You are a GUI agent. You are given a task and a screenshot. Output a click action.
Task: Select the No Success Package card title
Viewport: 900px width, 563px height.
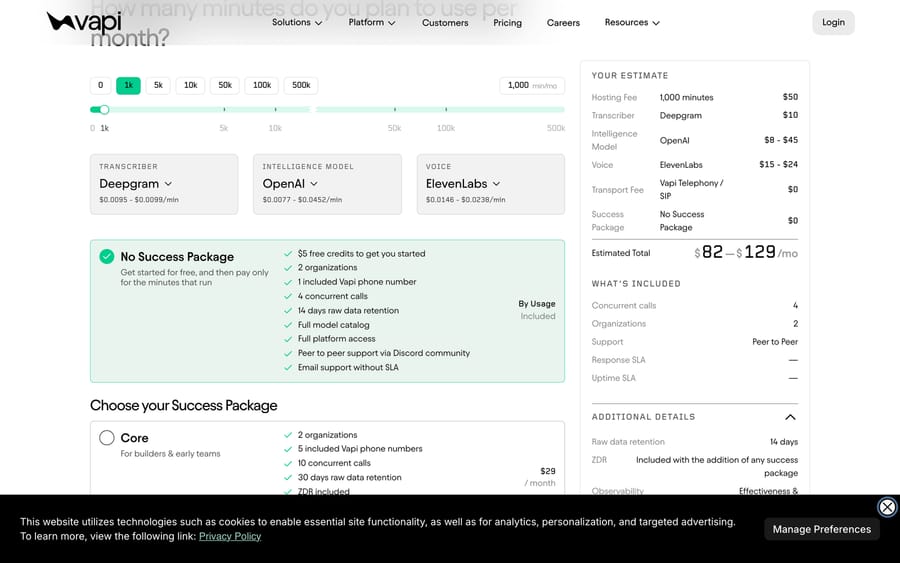click(x=177, y=257)
